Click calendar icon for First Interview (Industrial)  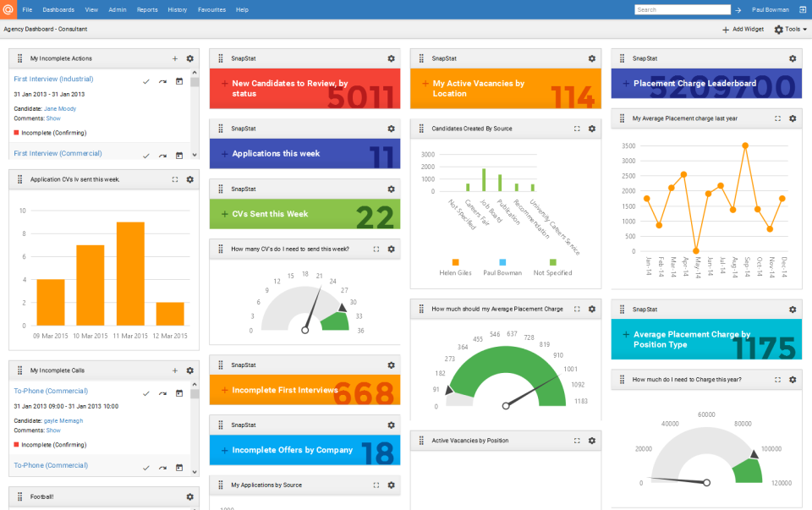(179, 81)
